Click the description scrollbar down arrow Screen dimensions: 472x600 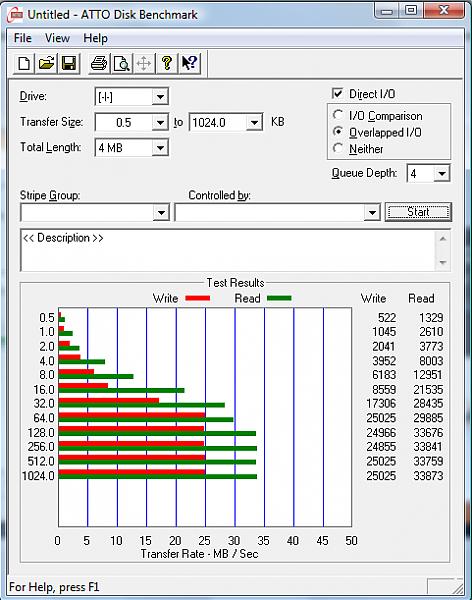pos(443,262)
